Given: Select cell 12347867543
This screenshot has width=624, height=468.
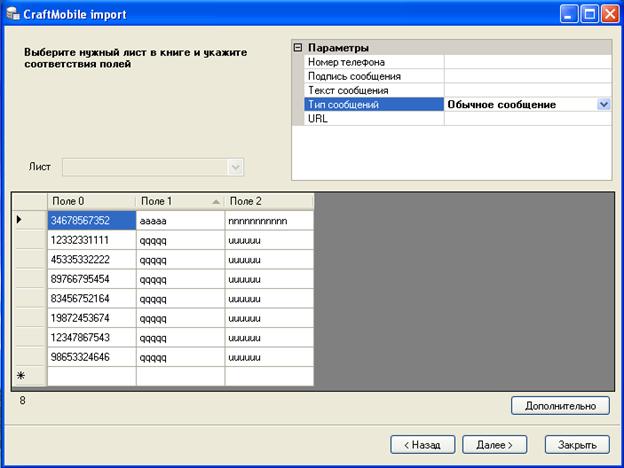Looking at the screenshot, I should point(92,337).
